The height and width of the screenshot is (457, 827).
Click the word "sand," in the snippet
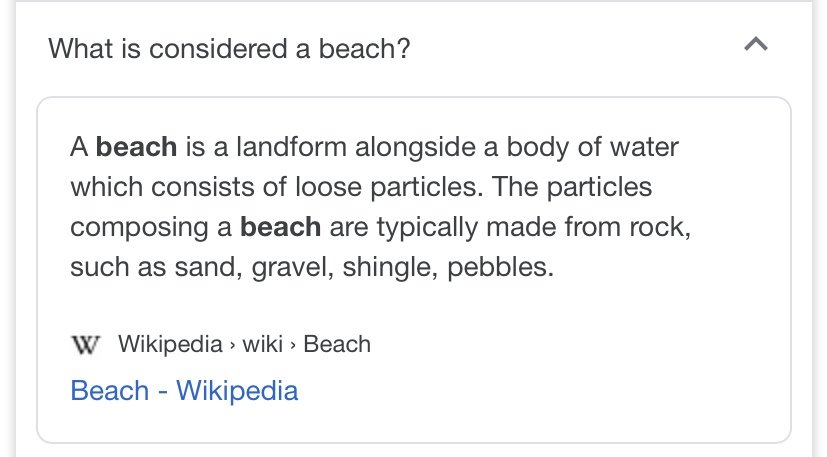(x=208, y=267)
